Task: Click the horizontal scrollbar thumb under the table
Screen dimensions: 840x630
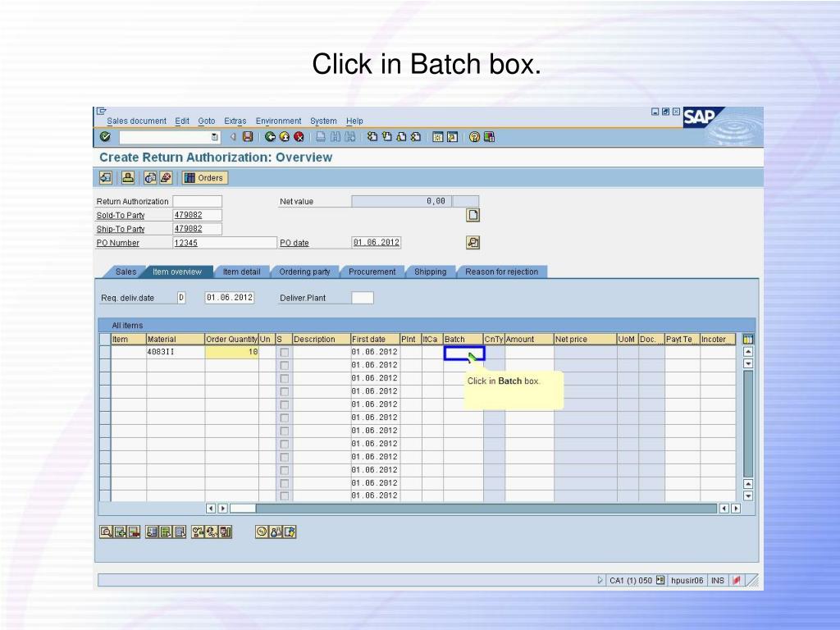Action: click(243, 509)
